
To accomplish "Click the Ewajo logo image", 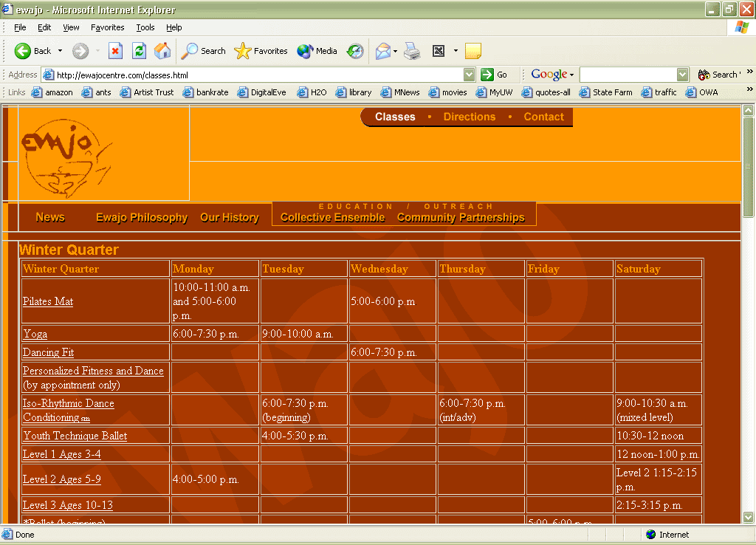I will point(66,160).
